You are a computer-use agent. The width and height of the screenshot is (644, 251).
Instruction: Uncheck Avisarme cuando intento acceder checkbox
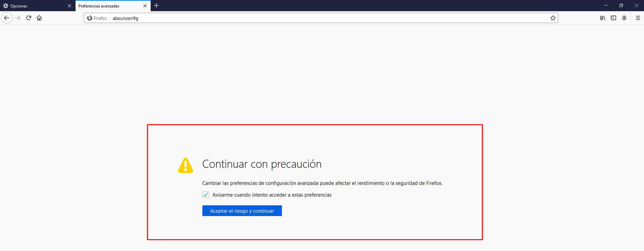(x=206, y=195)
